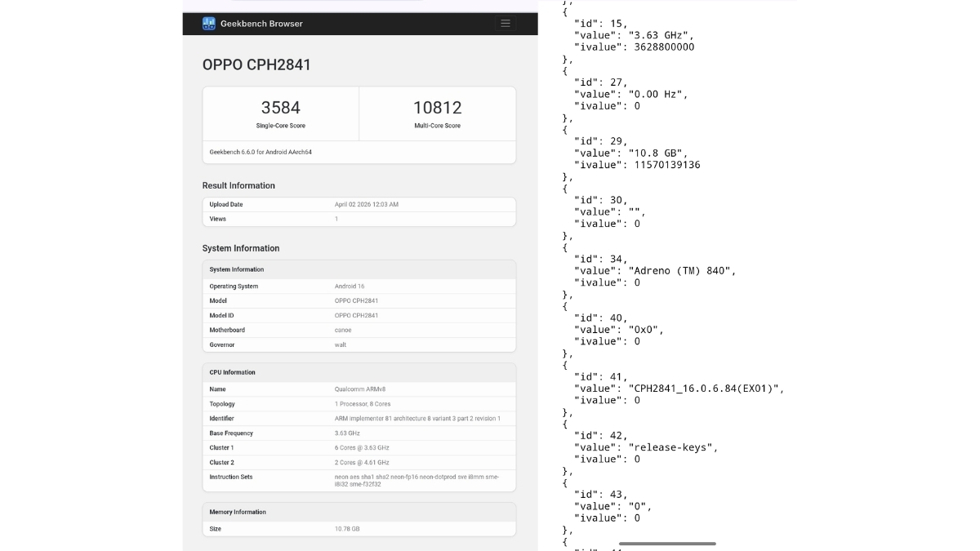The image size is (980, 551).
Task: Click the ARM implementer identifier value
Action: tap(417, 419)
